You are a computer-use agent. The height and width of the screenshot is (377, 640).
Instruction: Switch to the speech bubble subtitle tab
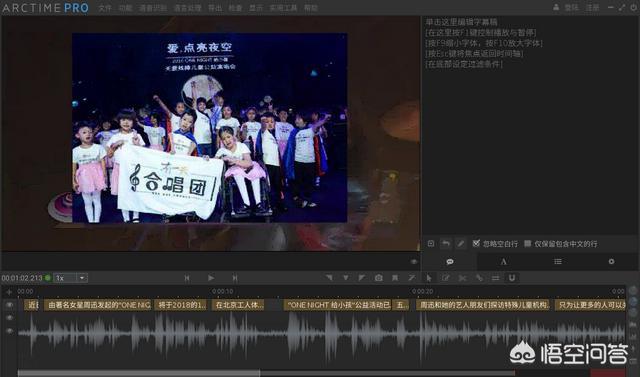(450, 262)
